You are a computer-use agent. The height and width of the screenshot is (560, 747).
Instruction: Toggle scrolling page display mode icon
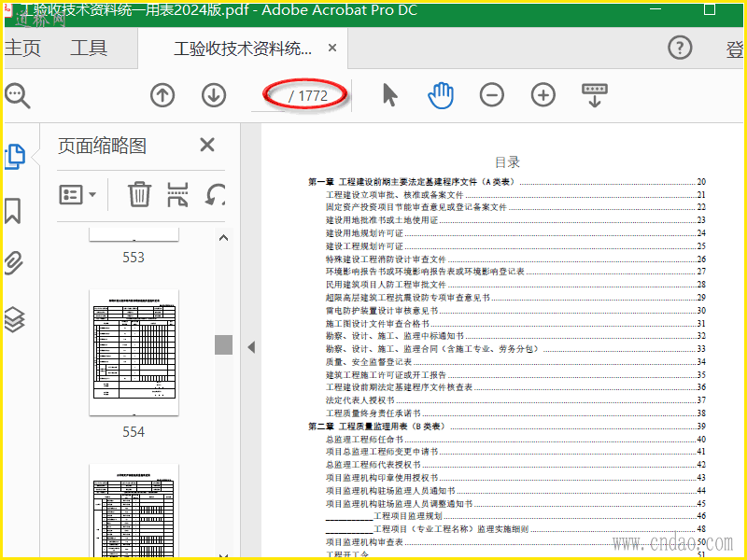[x=595, y=95]
